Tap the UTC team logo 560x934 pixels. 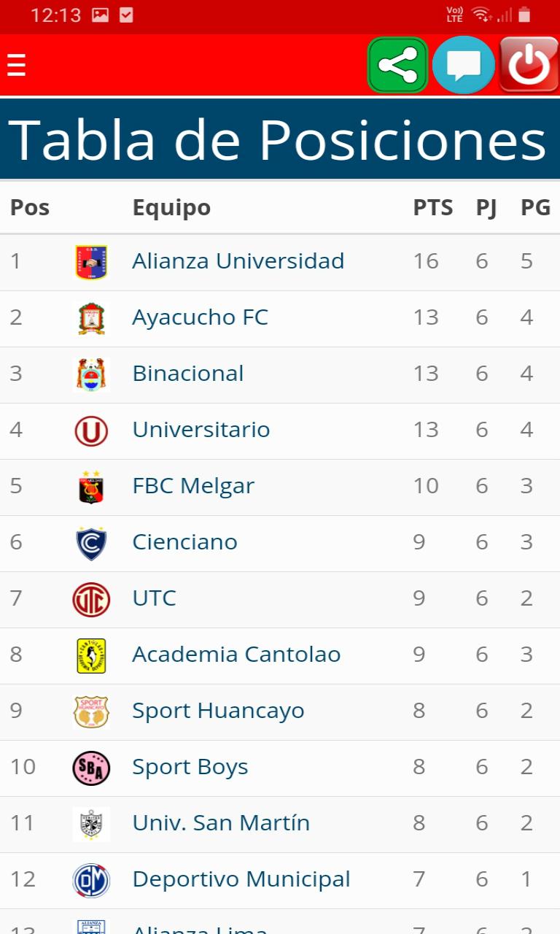coord(91,600)
